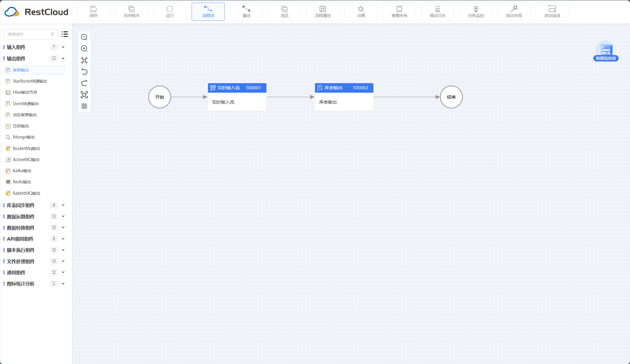
Task: Select Mongo输出 component
Action: (x=34, y=137)
